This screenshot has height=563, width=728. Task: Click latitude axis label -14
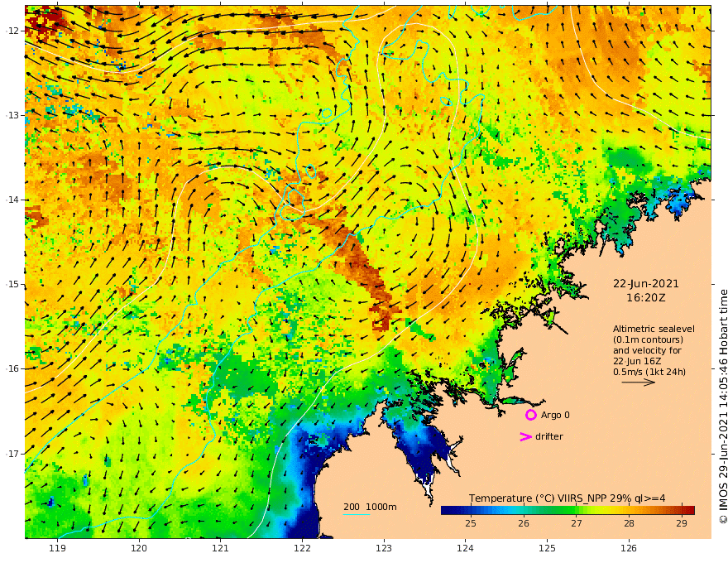click(12, 200)
